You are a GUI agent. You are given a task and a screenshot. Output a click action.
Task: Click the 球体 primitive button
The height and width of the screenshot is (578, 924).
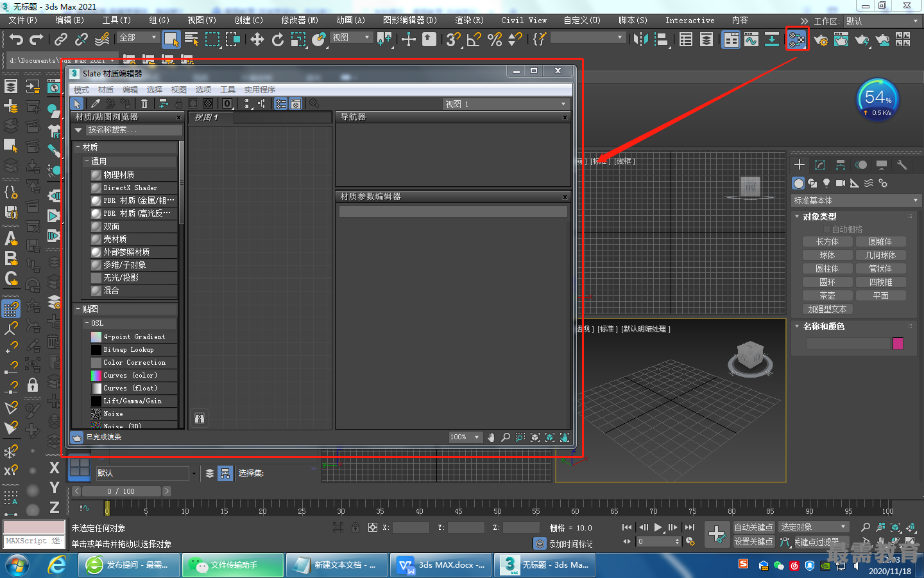pyautogui.click(x=828, y=256)
